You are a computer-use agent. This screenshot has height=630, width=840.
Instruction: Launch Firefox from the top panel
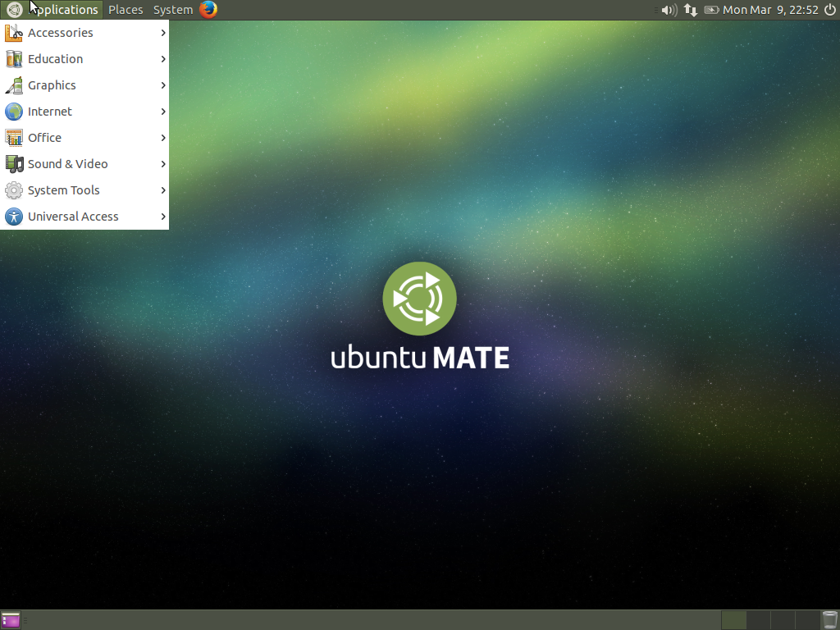coord(208,10)
